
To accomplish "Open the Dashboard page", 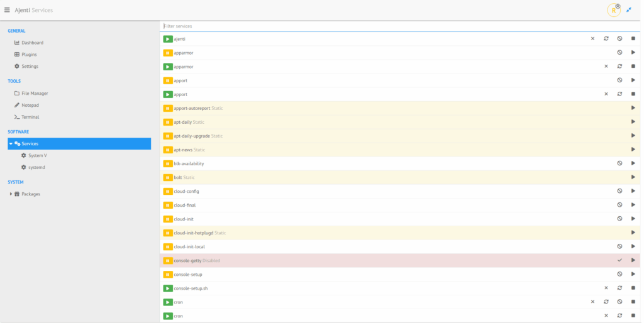I will coord(32,43).
